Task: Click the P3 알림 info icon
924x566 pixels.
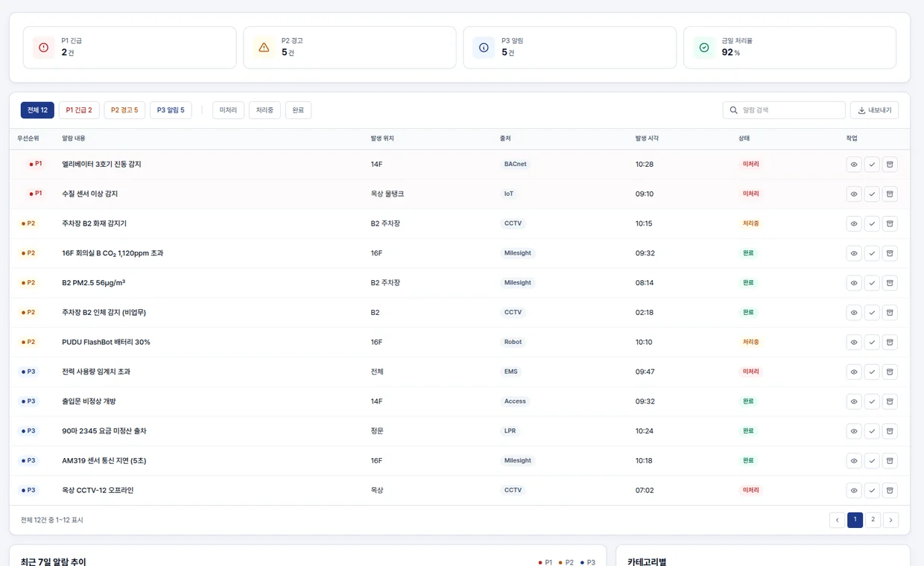Action: 484,48
